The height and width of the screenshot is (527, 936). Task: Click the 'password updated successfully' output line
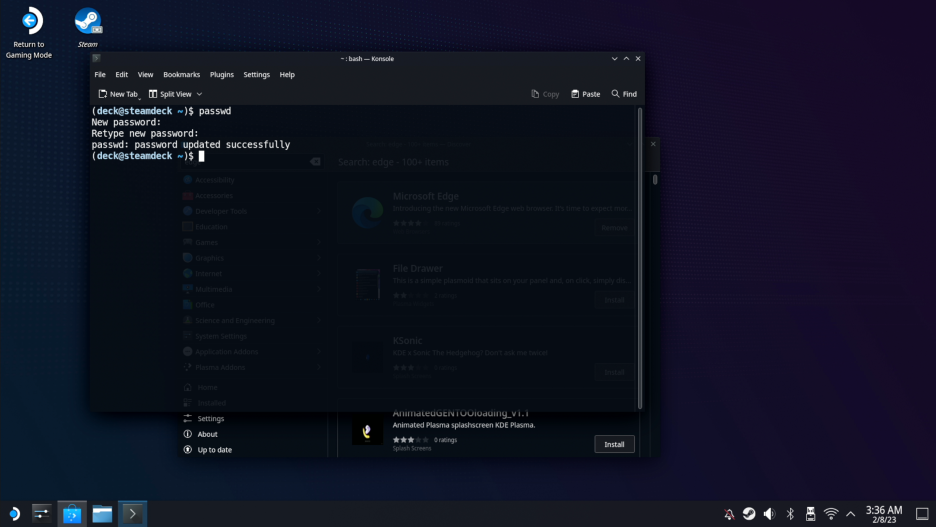[190, 144]
